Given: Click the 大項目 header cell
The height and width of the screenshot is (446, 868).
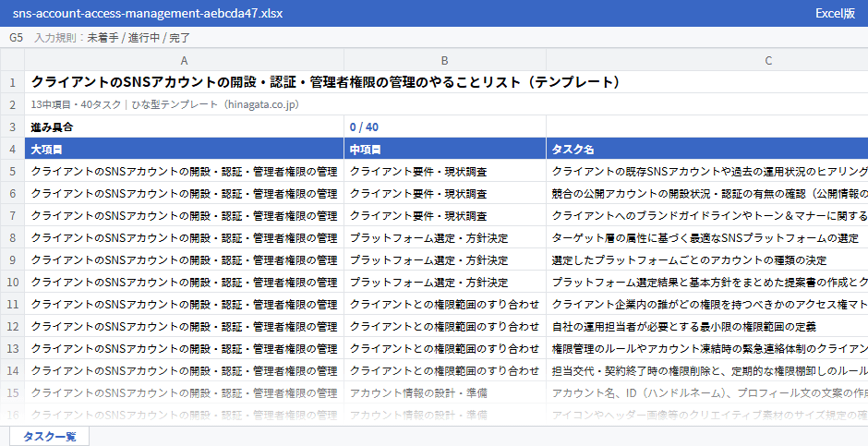Looking at the screenshot, I should (185, 149).
